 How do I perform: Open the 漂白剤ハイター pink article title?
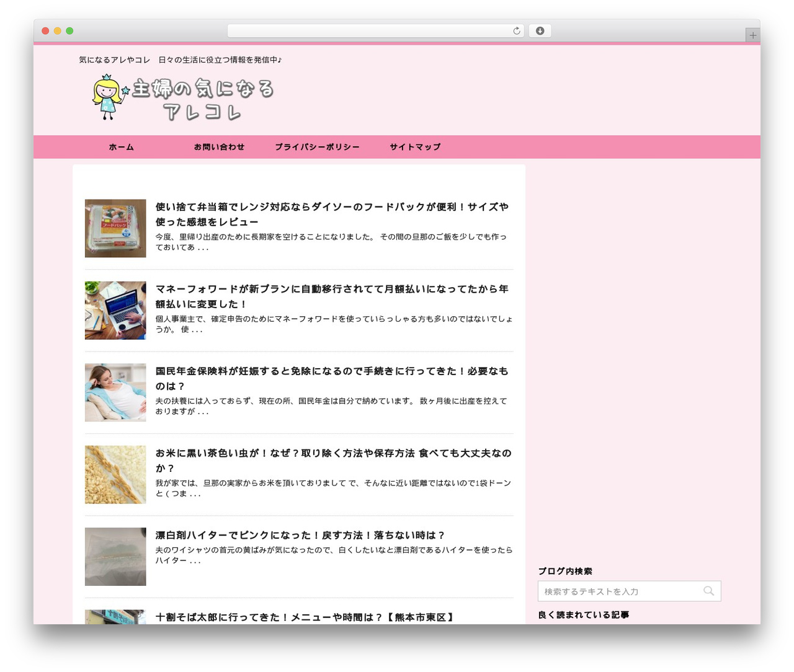tap(300, 535)
